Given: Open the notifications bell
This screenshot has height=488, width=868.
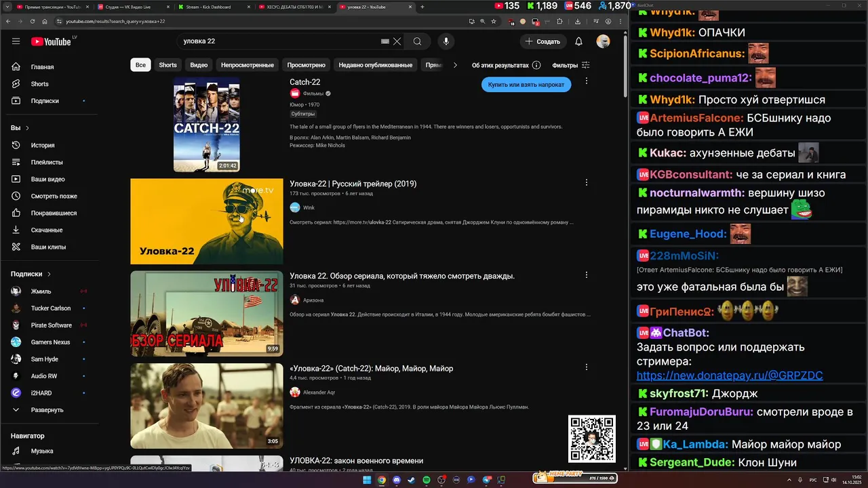Looking at the screenshot, I should (578, 41).
